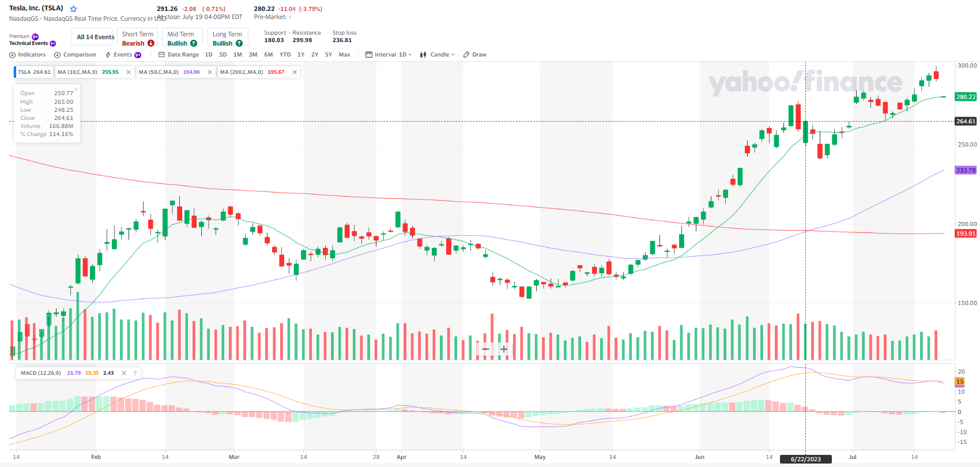The image size is (980, 467).
Task: Open the Comparison menu
Action: click(x=75, y=55)
